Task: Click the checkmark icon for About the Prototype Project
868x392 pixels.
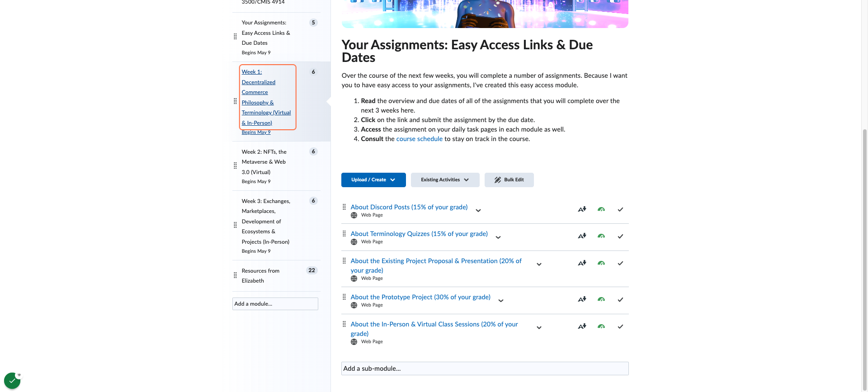Action: tap(620, 299)
